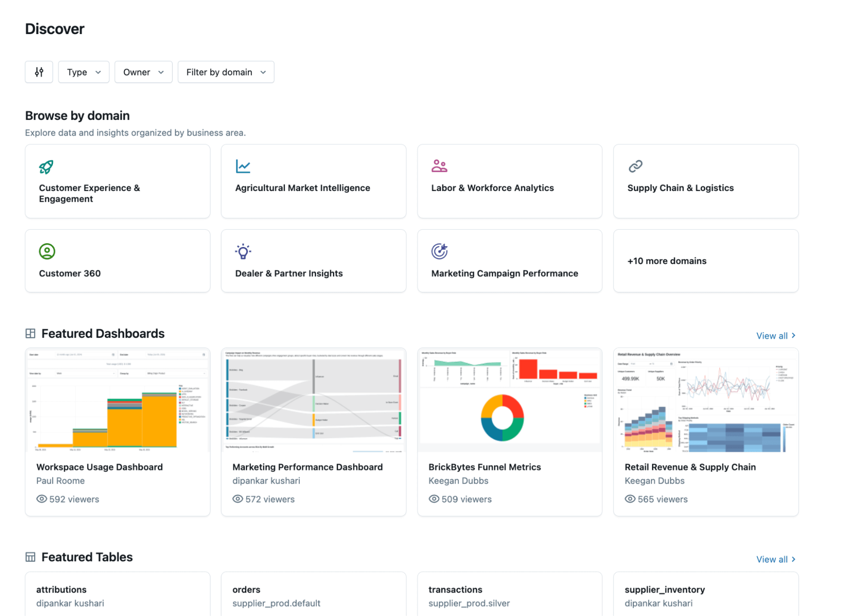Viewport: 862px width, 616px height.
Task: Open the Workspace Usage Dashboard thumbnail
Action: [117, 400]
